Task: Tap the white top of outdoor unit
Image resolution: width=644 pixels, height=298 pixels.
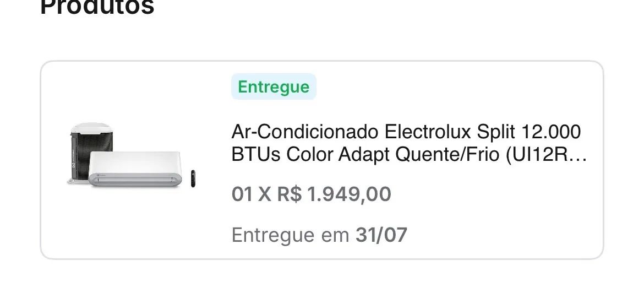Action: click(x=91, y=127)
